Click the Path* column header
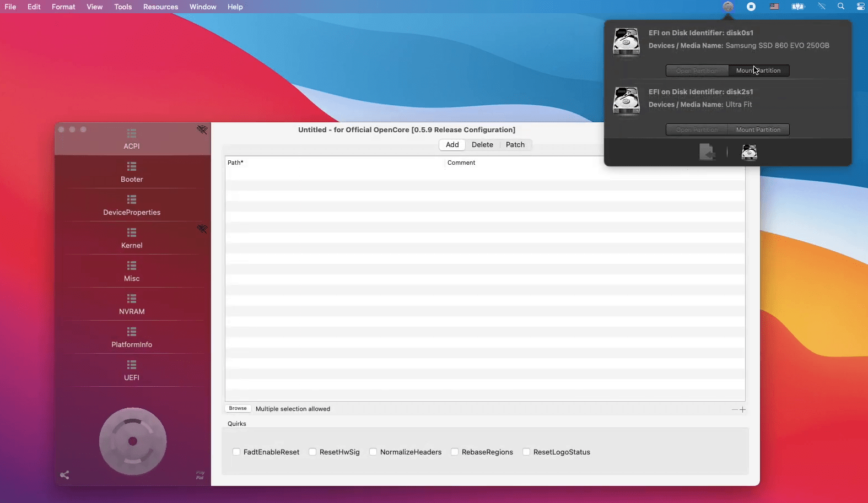The height and width of the screenshot is (503, 868). [x=335, y=163]
